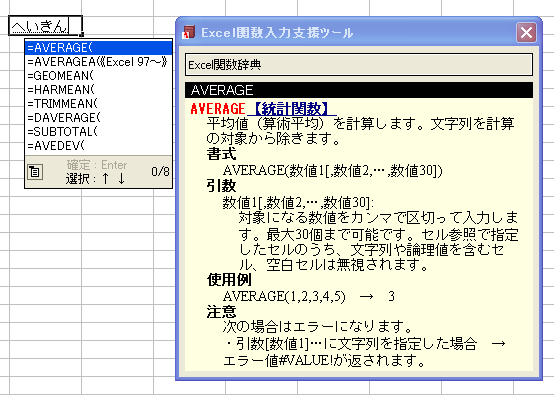Click the book icon in the dialog title bar
The image size is (554, 395).
coord(189,32)
